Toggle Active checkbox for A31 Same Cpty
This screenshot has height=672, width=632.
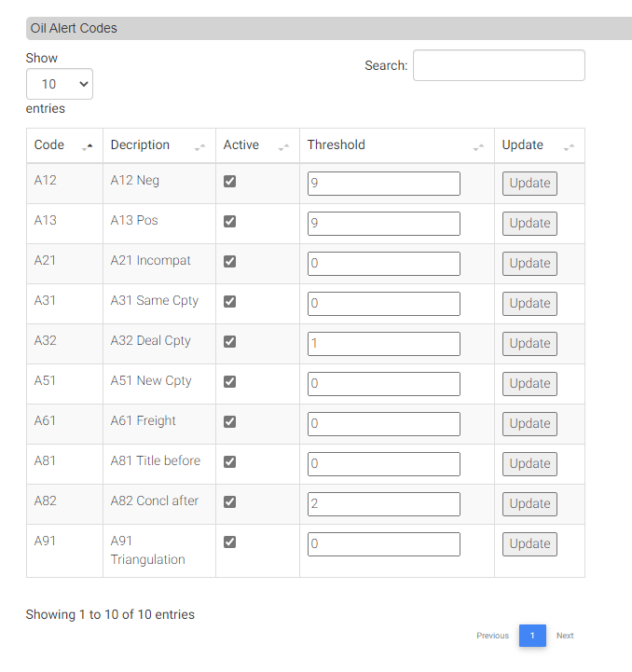coord(230,301)
